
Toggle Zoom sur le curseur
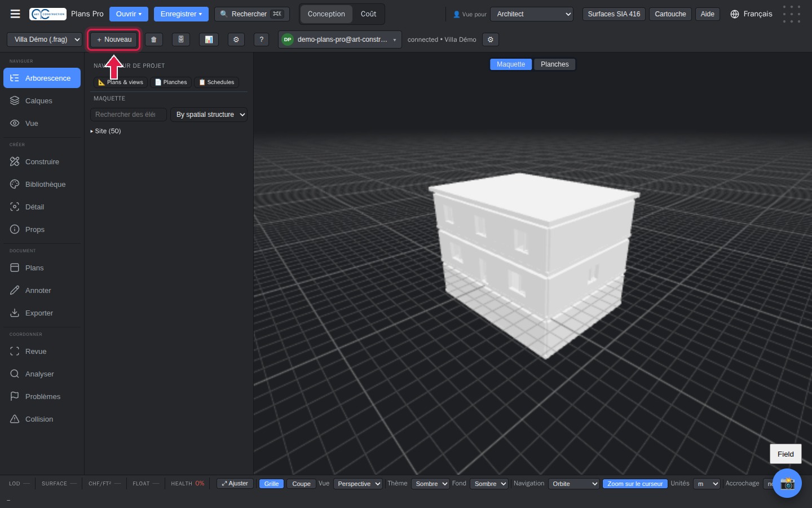point(635,484)
